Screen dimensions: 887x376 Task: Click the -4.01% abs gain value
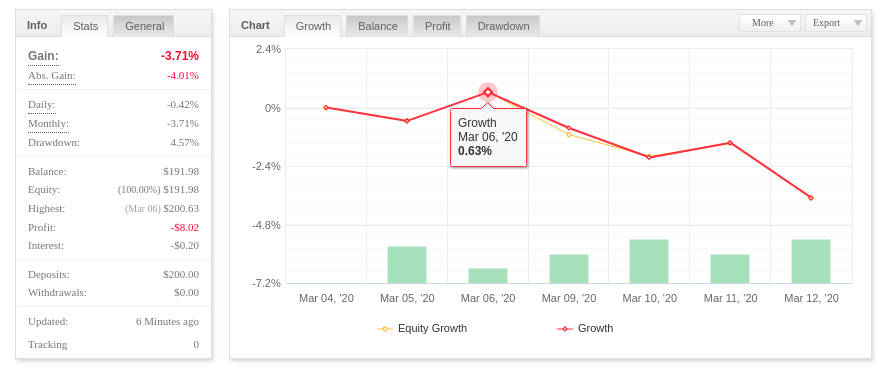pyautogui.click(x=183, y=76)
